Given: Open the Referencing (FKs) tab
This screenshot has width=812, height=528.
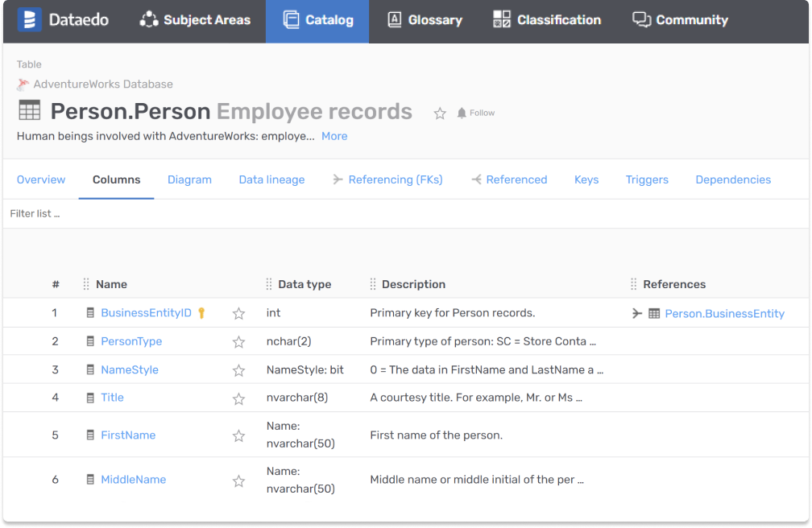Looking at the screenshot, I should tap(387, 179).
